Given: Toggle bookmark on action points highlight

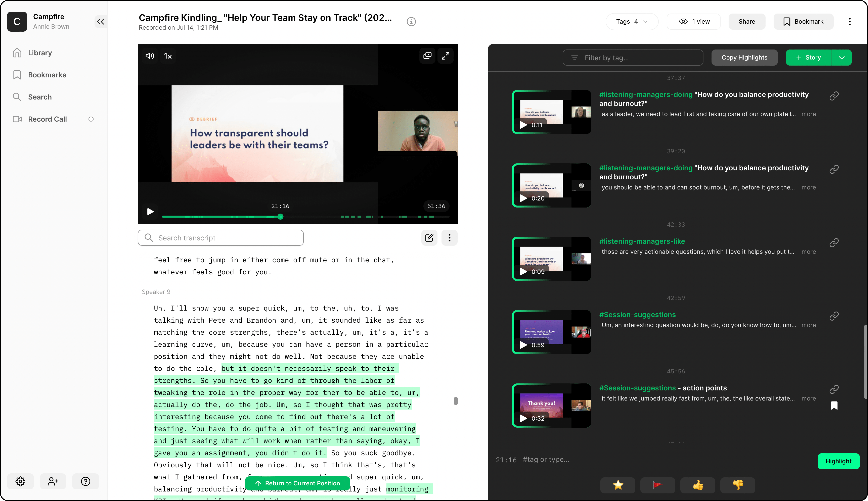Looking at the screenshot, I should 834,406.
